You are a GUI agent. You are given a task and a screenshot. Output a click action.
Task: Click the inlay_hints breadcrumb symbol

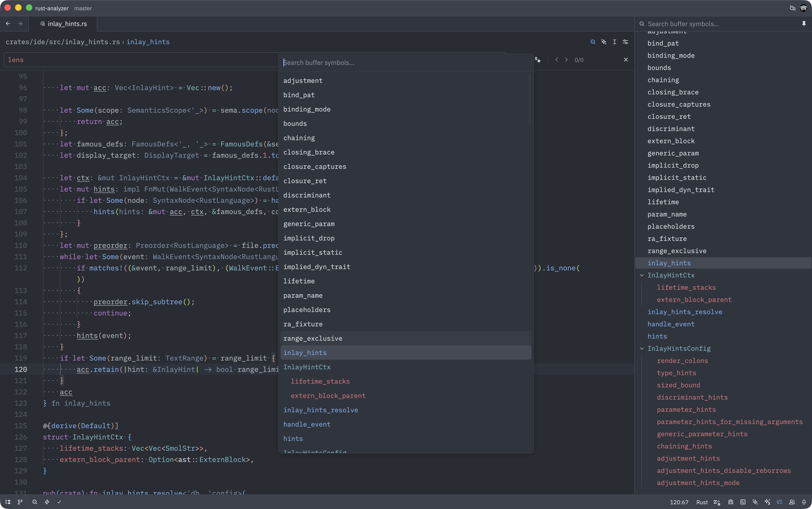click(x=148, y=42)
